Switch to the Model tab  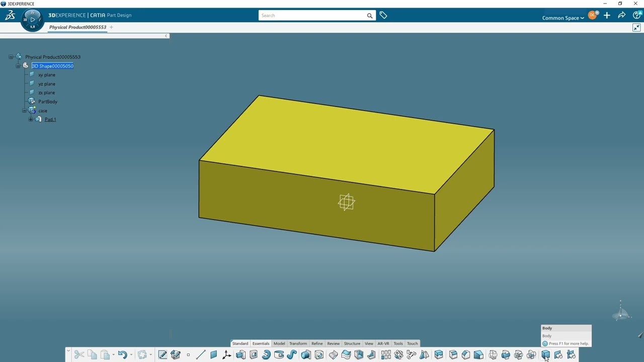click(279, 343)
